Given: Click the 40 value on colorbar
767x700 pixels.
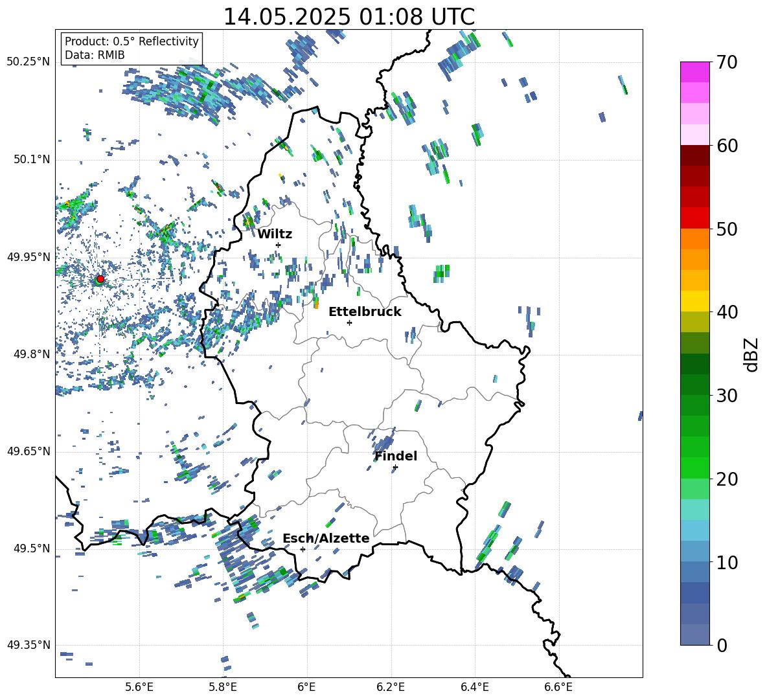Looking at the screenshot, I should coord(727,312).
